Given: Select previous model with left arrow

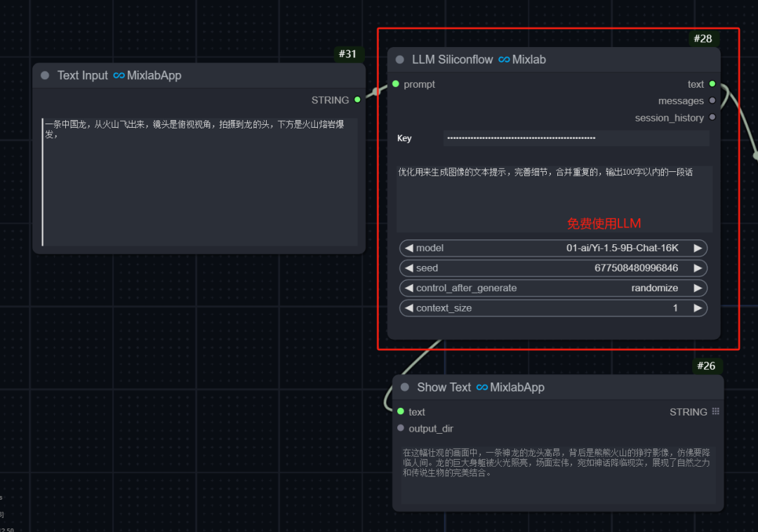Looking at the screenshot, I should point(409,248).
